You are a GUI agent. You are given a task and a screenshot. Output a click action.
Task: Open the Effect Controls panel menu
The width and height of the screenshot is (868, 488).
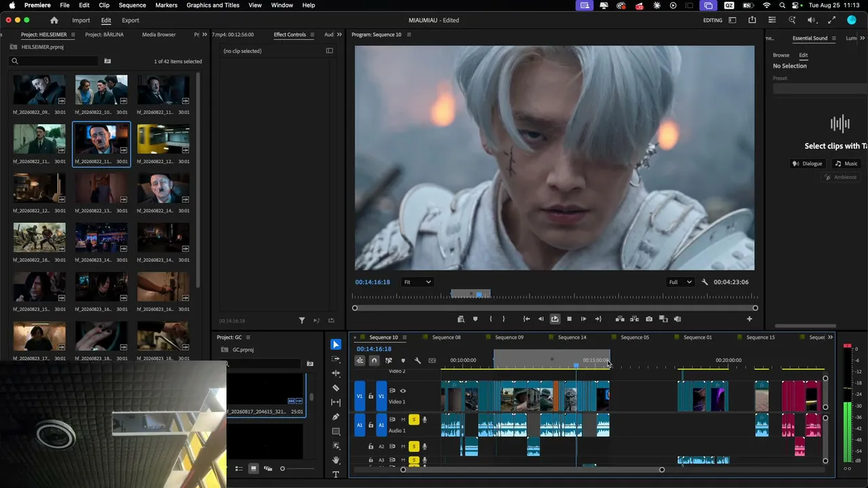coord(312,35)
